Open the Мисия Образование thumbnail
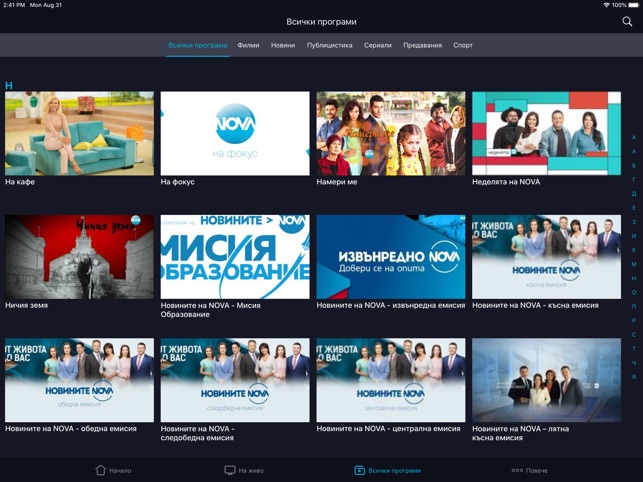This screenshot has width=643, height=482. pos(235,257)
